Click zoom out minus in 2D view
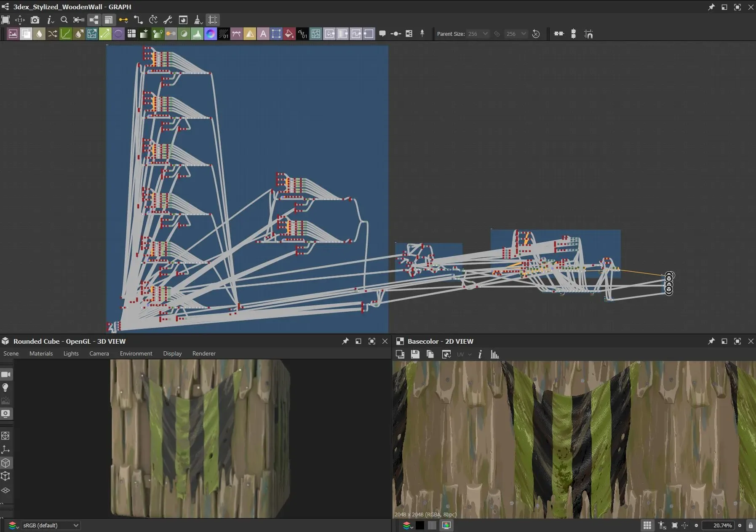 click(x=696, y=525)
